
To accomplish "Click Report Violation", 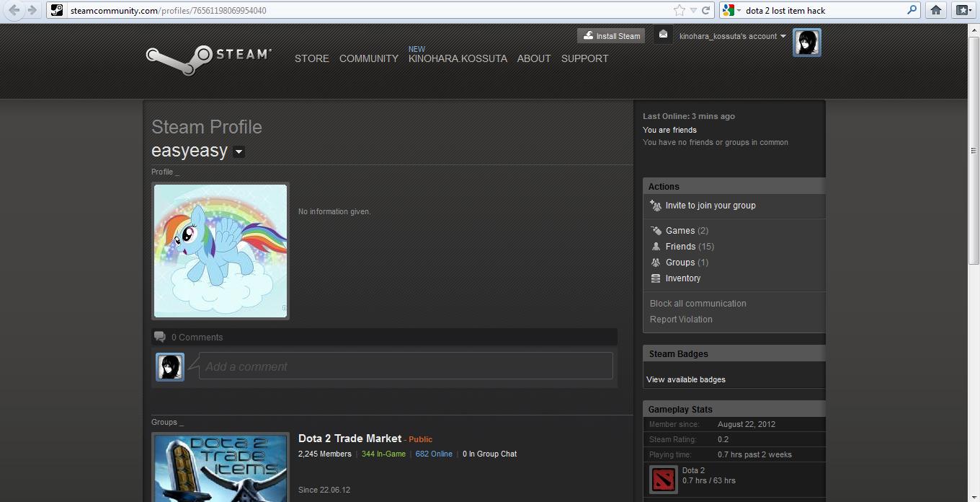I will click(x=681, y=320).
